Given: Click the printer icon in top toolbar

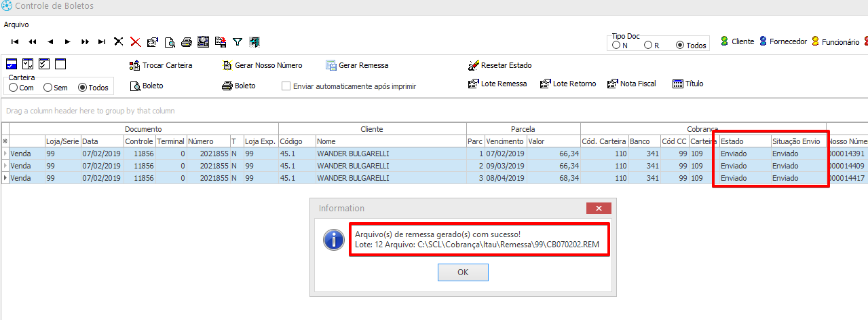Looking at the screenshot, I should pos(187,42).
